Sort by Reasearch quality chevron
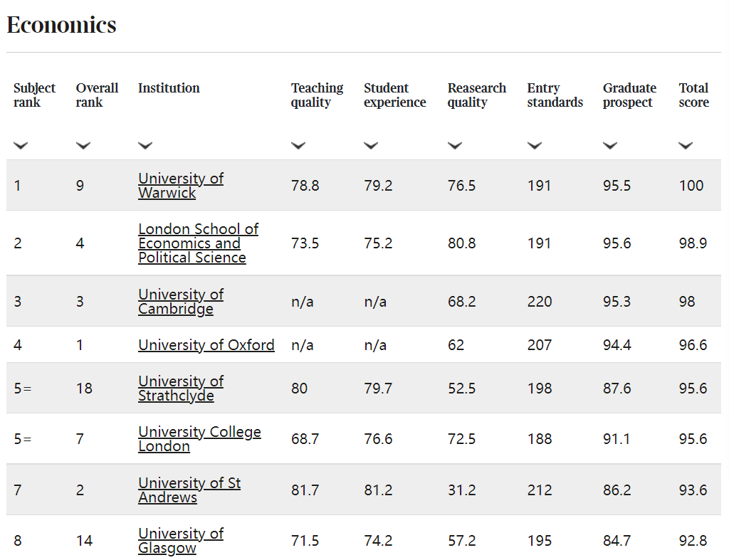The height and width of the screenshot is (560, 729). click(455, 146)
